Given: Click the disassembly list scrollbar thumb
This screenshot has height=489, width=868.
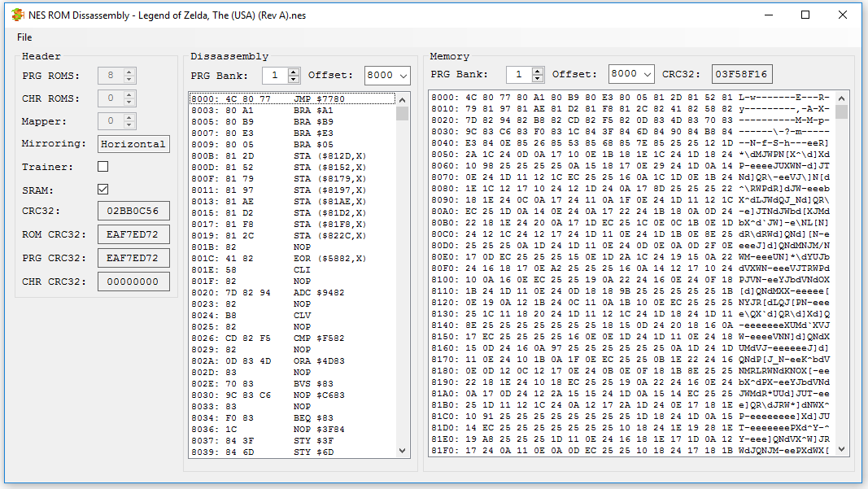Looking at the screenshot, I should tap(403, 114).
